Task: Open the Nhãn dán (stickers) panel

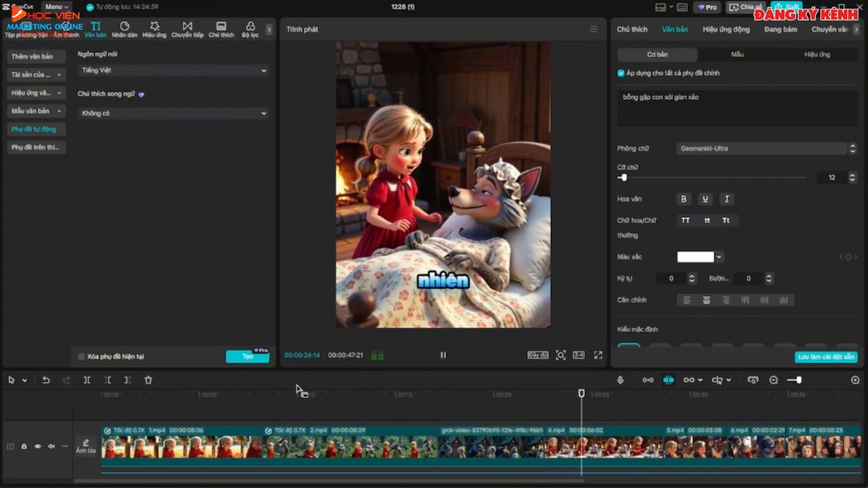Action: point(124,29)
